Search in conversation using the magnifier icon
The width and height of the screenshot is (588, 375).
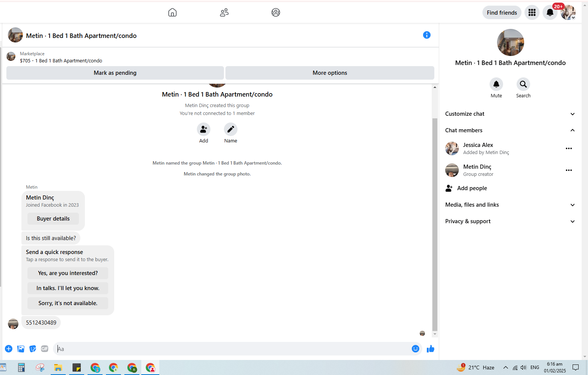[x=523, y=84]
